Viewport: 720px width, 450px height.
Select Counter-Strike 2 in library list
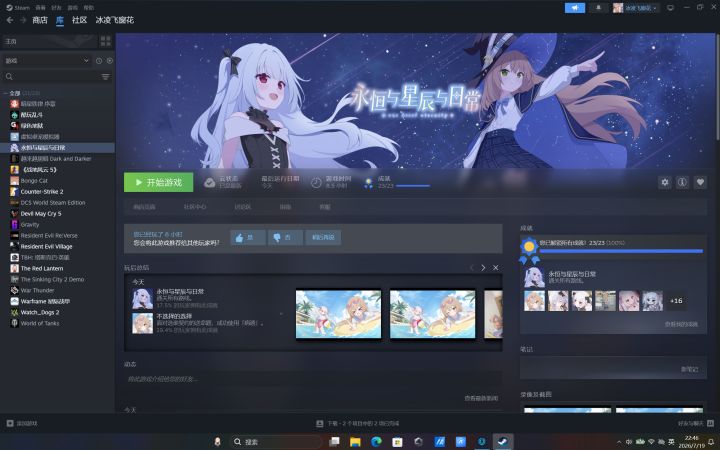point(57,191)
